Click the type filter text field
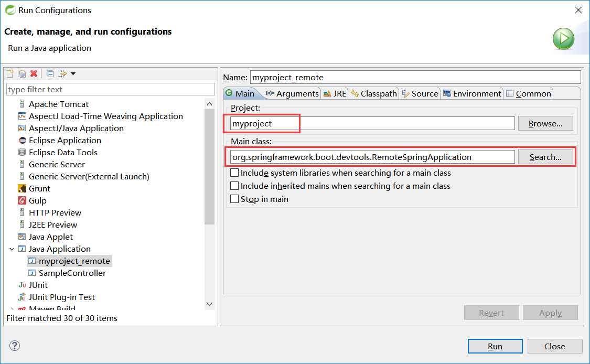590x364 pixels. tap(111, 90)
